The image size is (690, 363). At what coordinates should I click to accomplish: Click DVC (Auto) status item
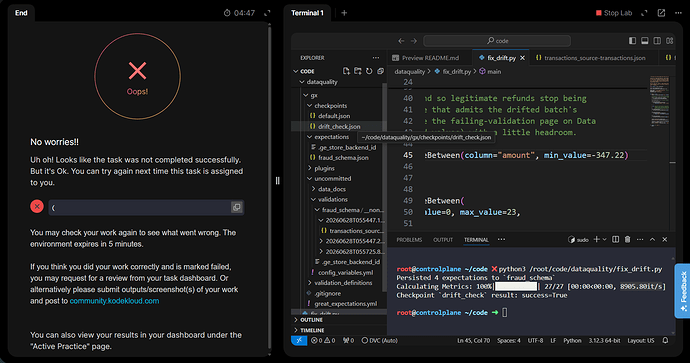[379, 341]
